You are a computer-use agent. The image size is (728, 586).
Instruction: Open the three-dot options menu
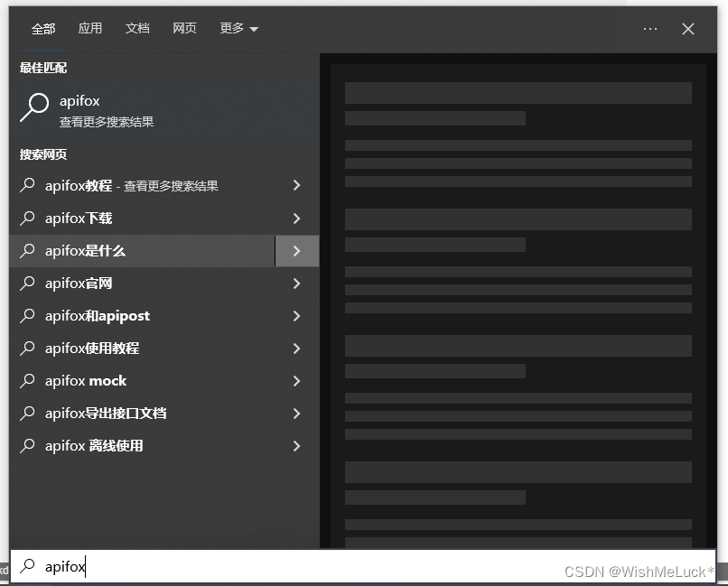point(650,29)
